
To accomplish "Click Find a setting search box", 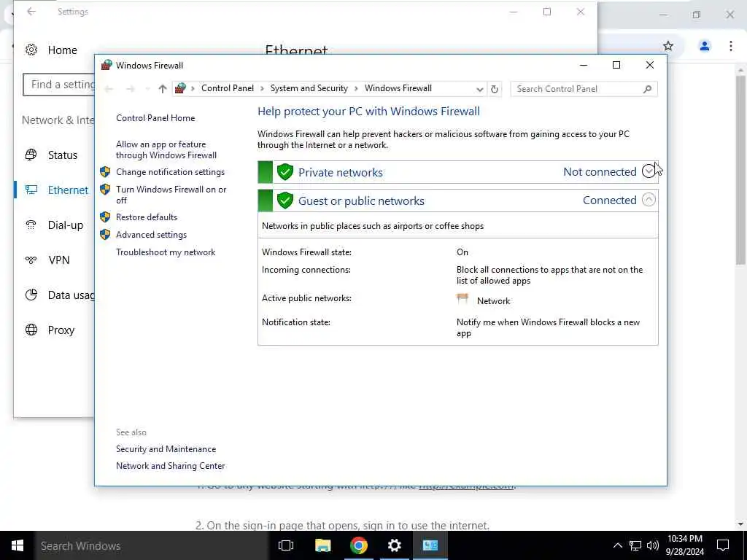I will pyautogui.click(x=58, y=85).
